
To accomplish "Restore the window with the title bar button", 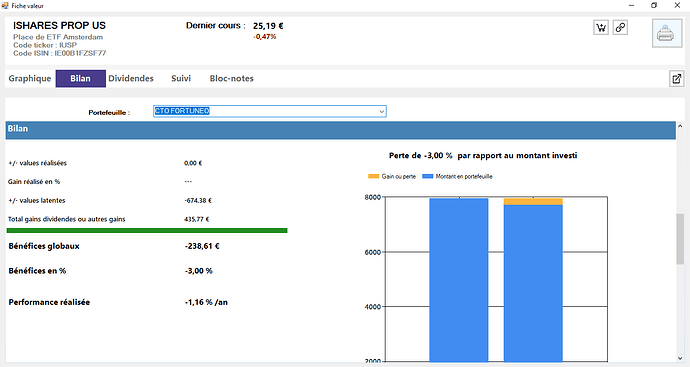I will tap(654, 5).
